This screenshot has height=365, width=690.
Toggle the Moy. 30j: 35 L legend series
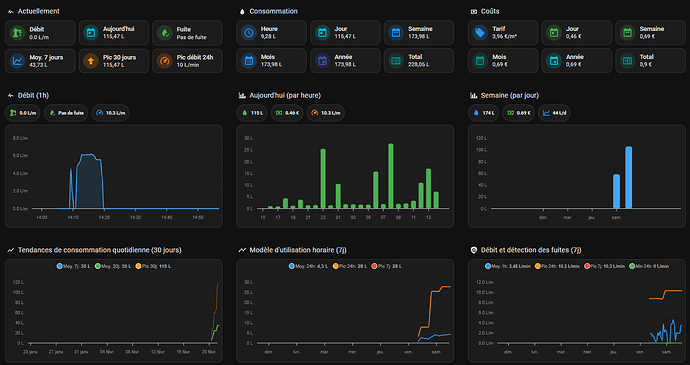113,266
